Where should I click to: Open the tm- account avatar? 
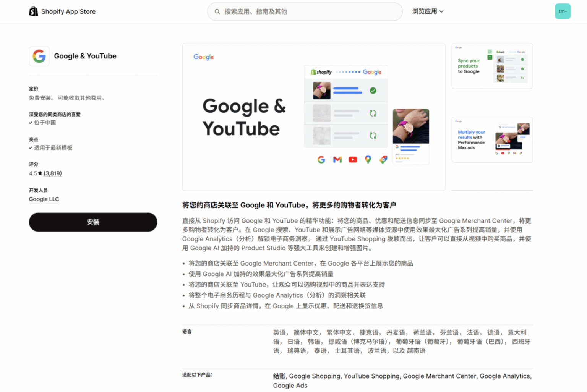pyautogui.click(x=563, y=11)
